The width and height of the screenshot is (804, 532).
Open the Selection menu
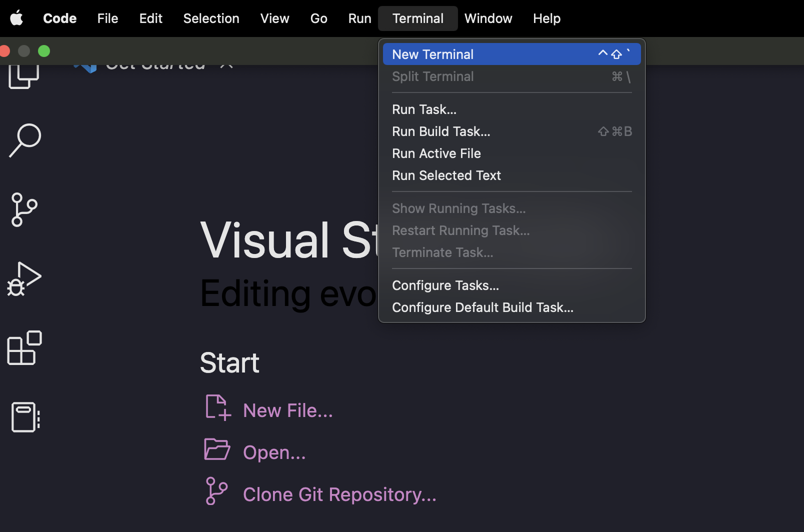pyautogui.click(x=211, y=18)
